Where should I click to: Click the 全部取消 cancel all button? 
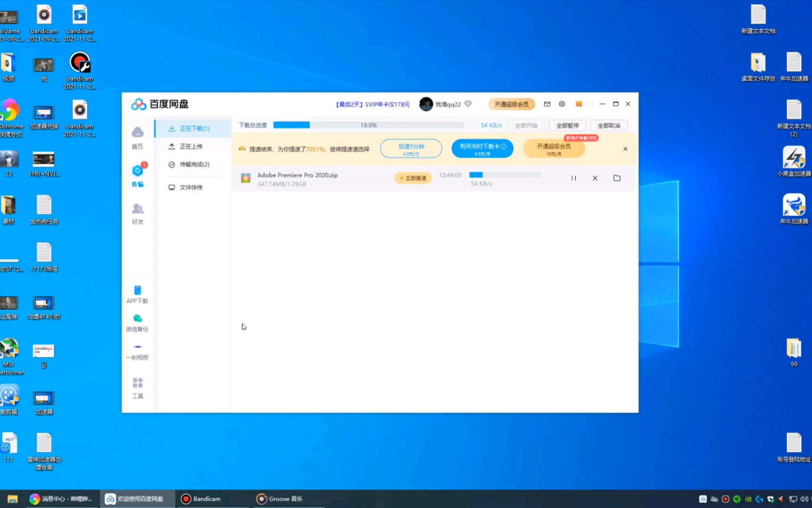coord(609,126)
